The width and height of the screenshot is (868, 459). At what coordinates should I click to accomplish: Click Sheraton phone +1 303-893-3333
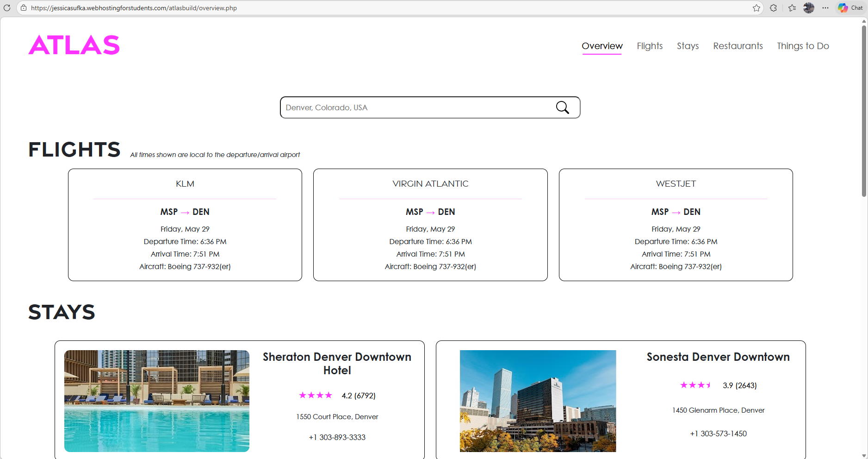click(337, 437)
